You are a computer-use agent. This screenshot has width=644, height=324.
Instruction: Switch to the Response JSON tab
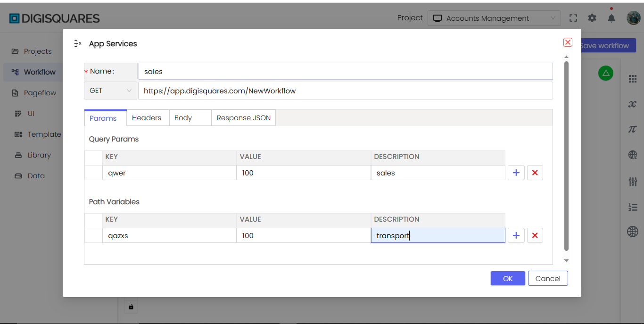click(x=243, y=118)
